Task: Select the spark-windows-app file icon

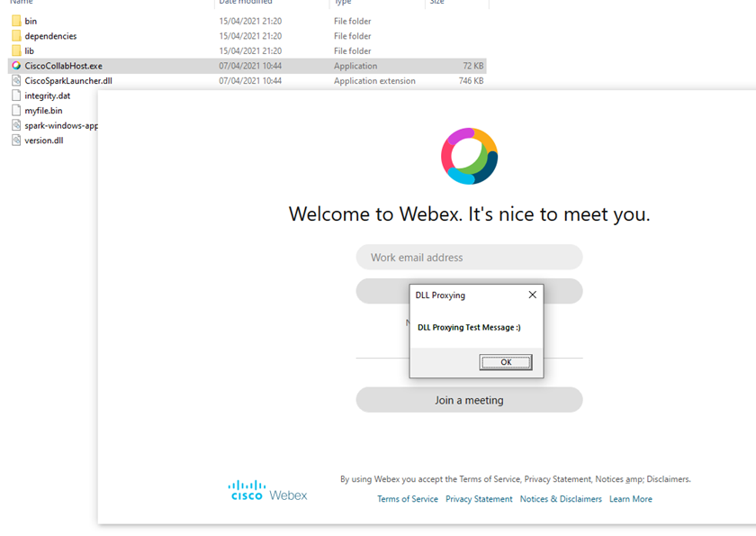Action: click(x=16, y=125)
